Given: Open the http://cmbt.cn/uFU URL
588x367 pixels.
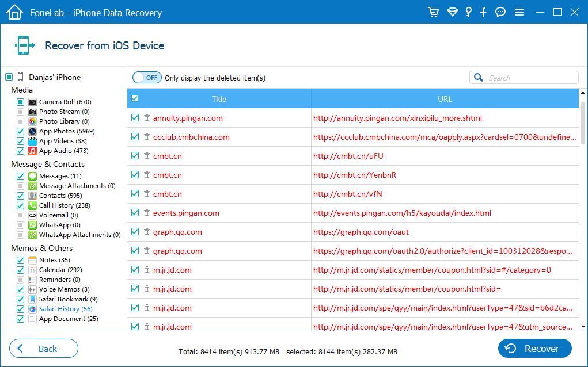Looking at the screenshot, I should (x=348, y=156).
